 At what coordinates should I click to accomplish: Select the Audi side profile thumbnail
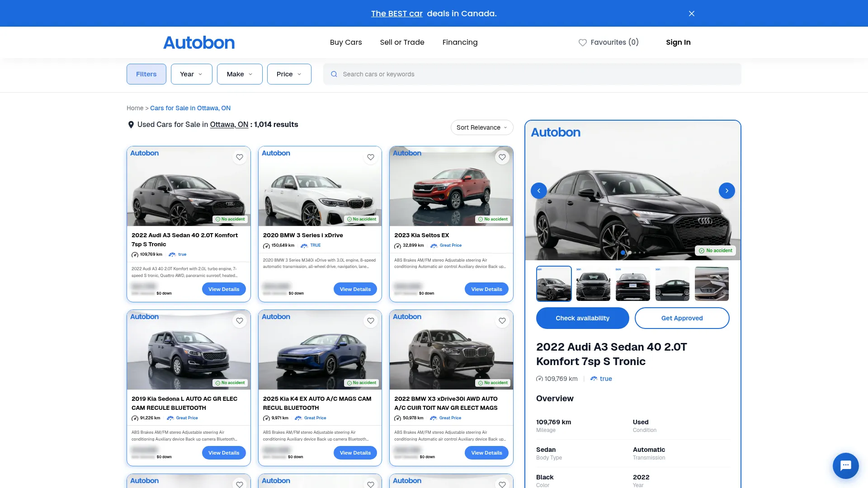click(672, 284)
